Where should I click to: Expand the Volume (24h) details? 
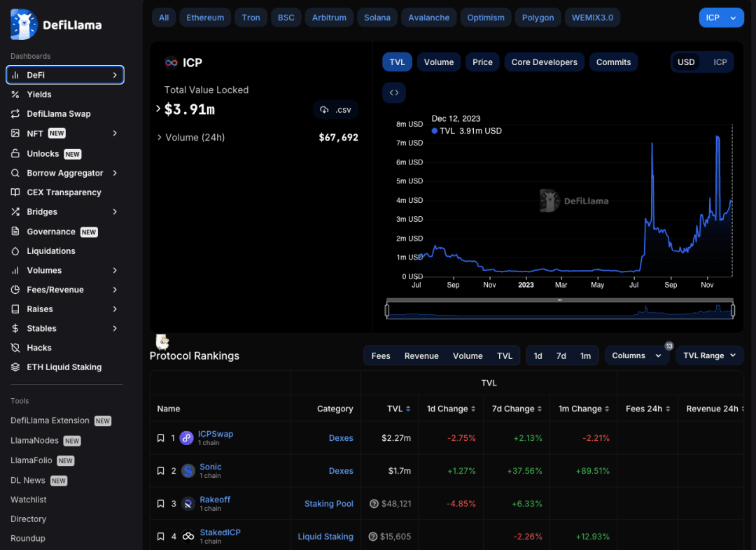[159, 137]
